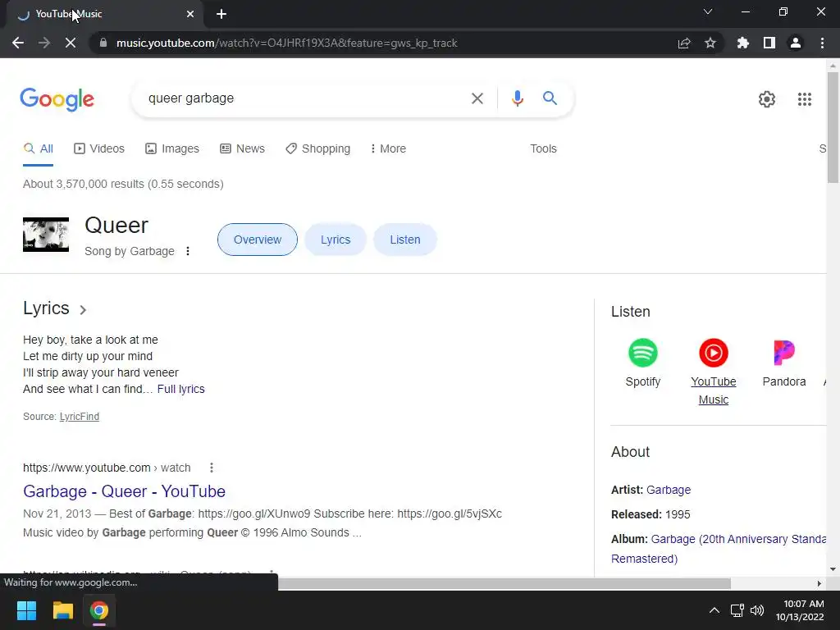Stop loading the page with the X button
This screenshot has width=840, height=630.
pos(71,43)
